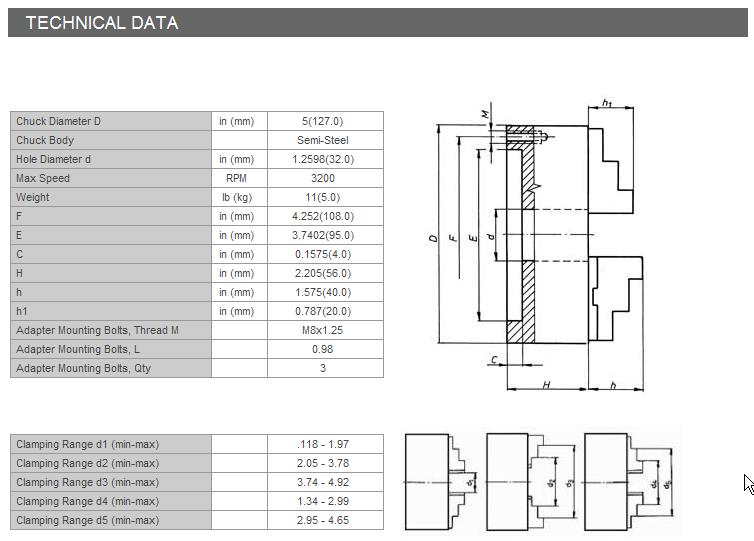754x541 pixels.
Task: Select the bolt quantity value 3
Action: [323, 368]
